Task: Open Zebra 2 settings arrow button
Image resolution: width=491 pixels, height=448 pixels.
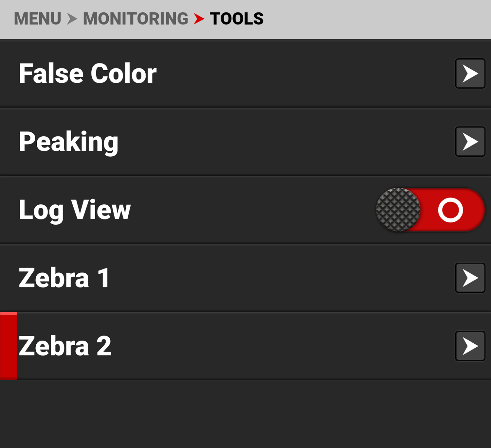Action: [x=470, y=346]
